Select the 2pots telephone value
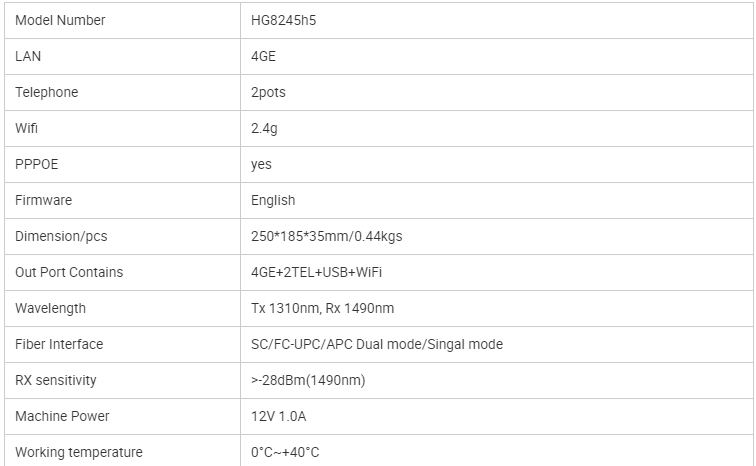 (x=268, y=92)
